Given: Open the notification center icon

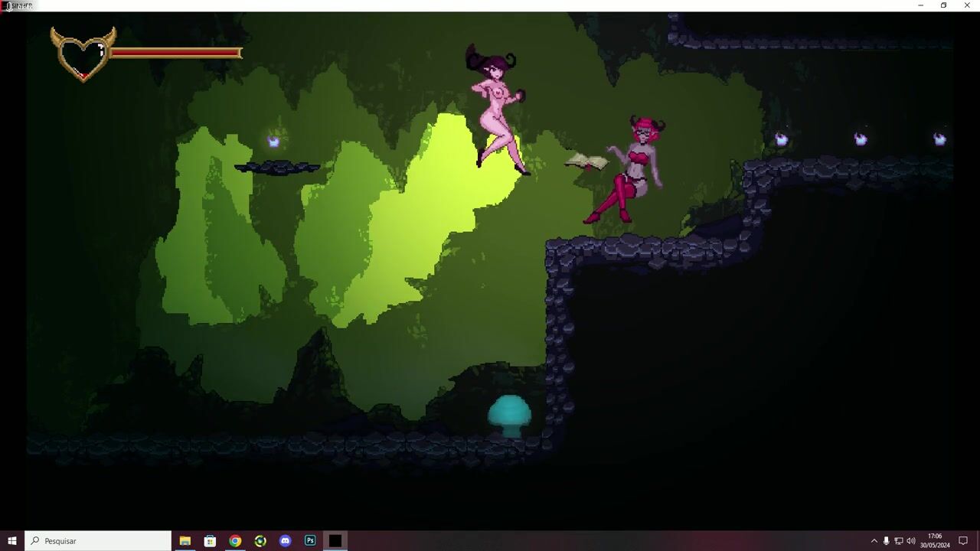Looking at the screenshot, I should [963, 541].
